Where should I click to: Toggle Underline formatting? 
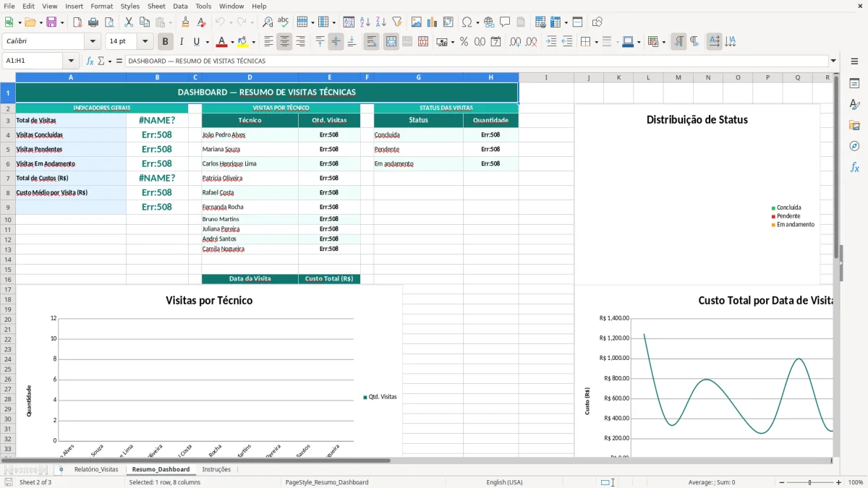tap(196, 42)
